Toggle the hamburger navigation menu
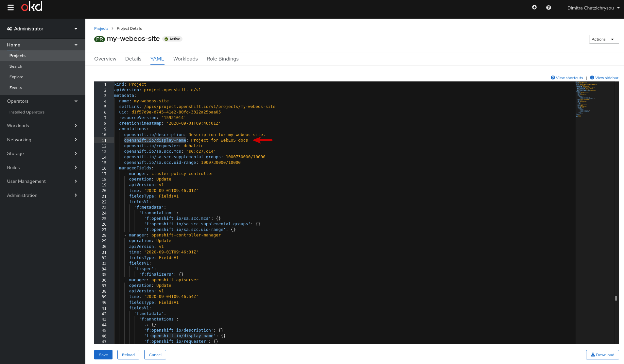624x364 pixels. 10,8
